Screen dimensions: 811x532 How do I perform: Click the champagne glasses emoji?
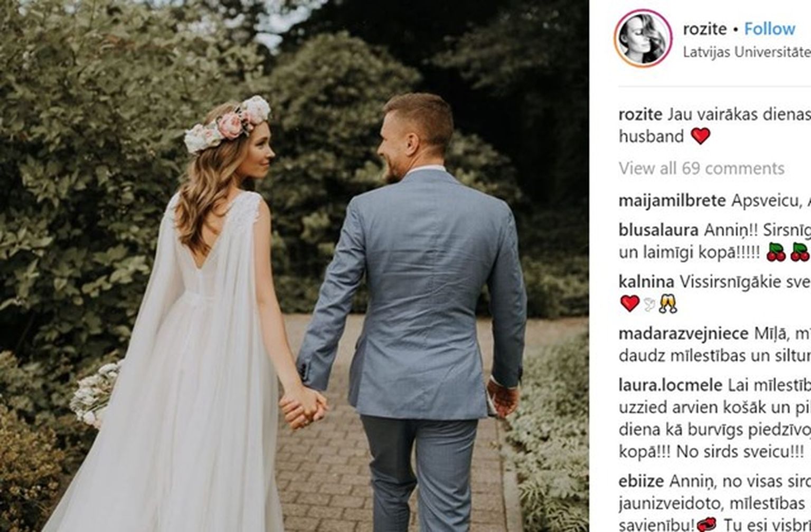click(667, 303)
